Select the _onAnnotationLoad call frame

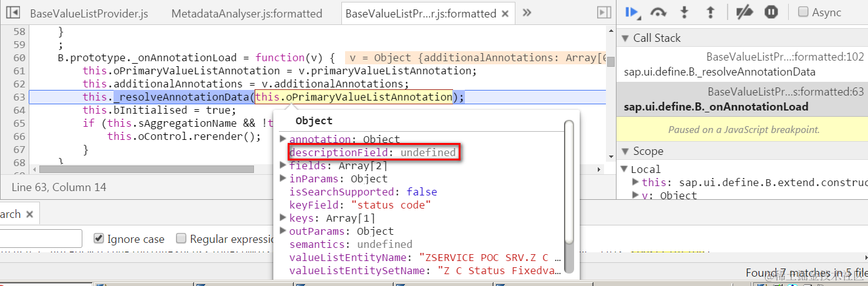click(742, 99)
